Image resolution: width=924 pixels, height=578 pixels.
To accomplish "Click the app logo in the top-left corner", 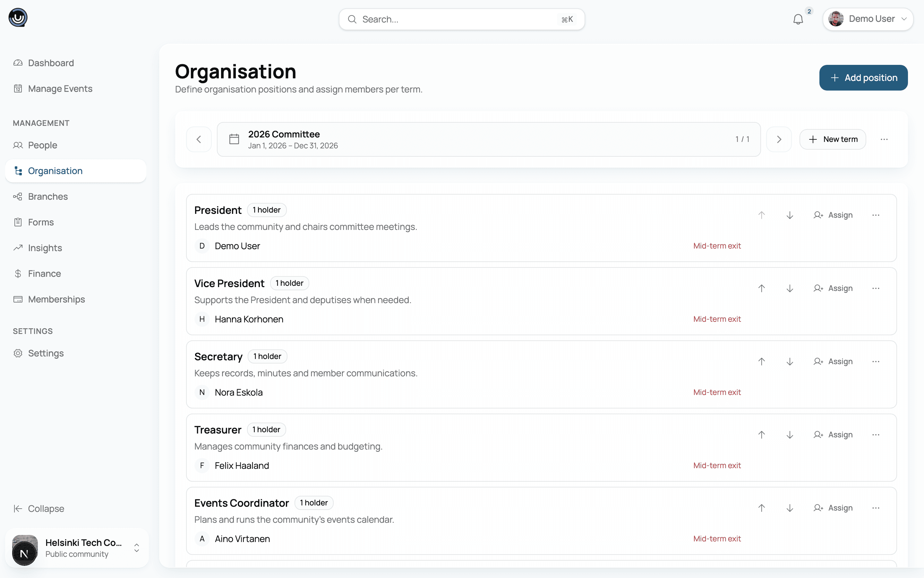I will click(18, 18).
